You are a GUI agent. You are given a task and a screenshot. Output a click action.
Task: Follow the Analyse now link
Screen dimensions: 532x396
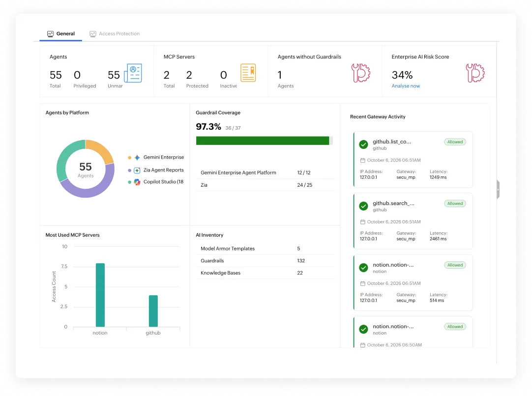tap(406, 86)
